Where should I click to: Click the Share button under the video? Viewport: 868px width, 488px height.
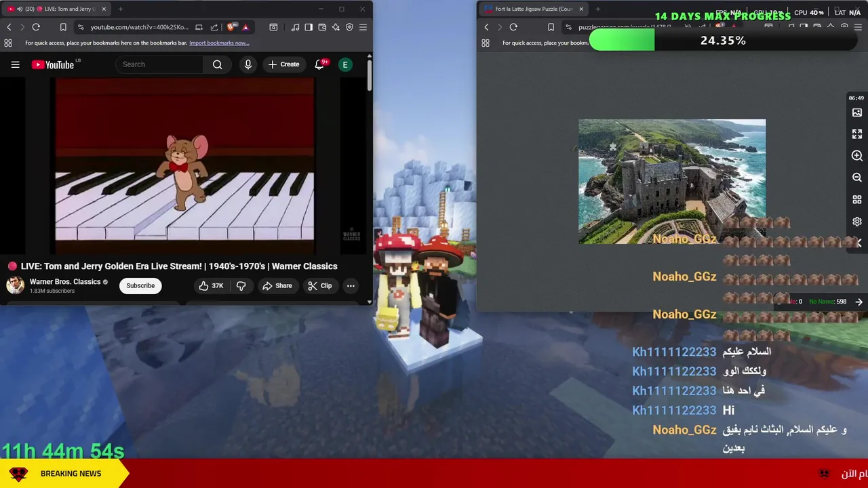[277, 286]
